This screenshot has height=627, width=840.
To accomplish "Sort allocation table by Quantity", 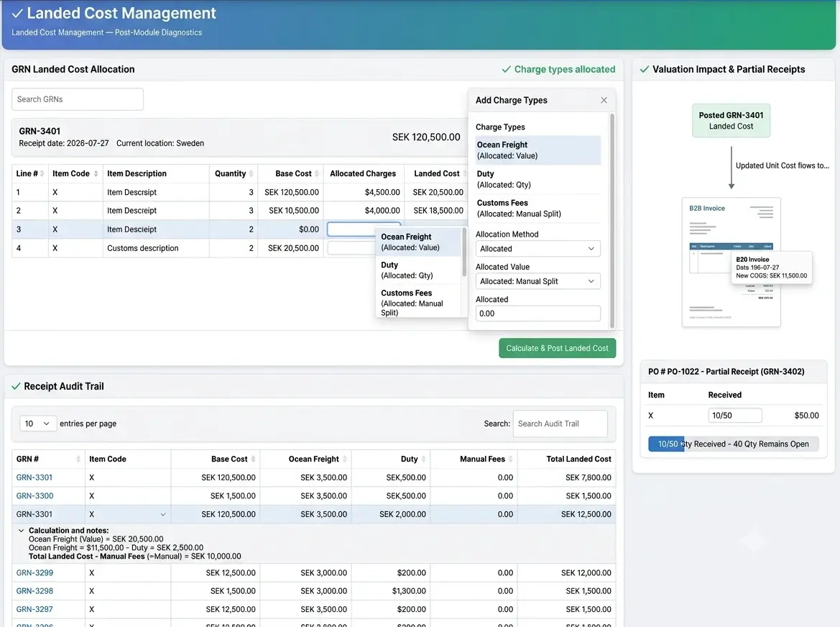I will [x=251, y=173].
